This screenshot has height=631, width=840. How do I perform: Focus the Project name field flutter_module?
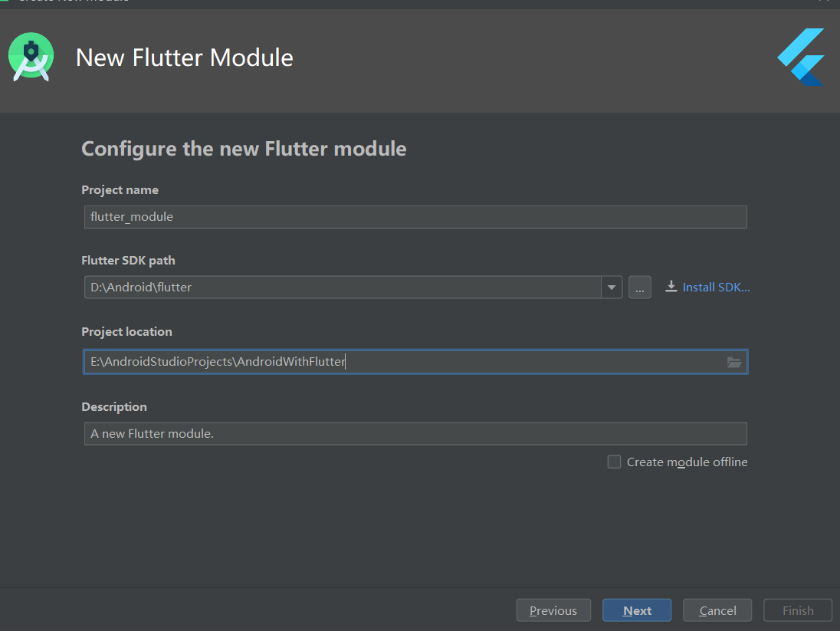pos(415,217)
